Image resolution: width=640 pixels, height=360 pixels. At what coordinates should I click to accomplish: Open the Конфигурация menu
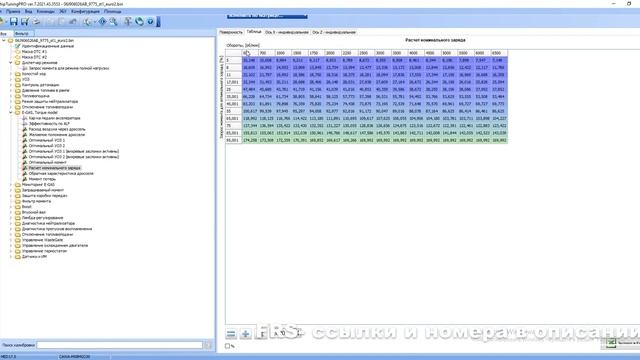[85, 11]
